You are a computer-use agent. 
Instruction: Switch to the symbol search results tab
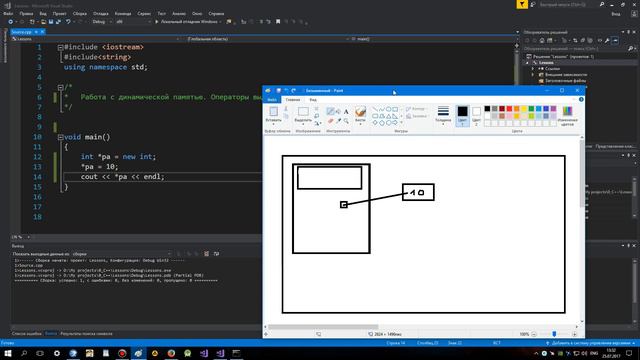(86, 334)
